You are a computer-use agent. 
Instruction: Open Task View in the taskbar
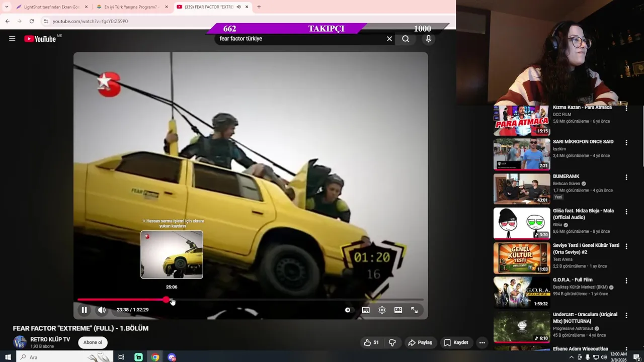pos(121,357)
